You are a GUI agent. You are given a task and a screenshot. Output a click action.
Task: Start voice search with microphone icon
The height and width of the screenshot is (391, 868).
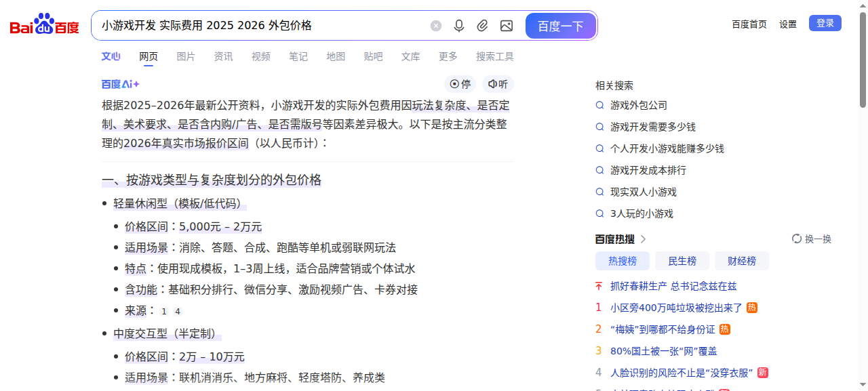click(459, 26)
